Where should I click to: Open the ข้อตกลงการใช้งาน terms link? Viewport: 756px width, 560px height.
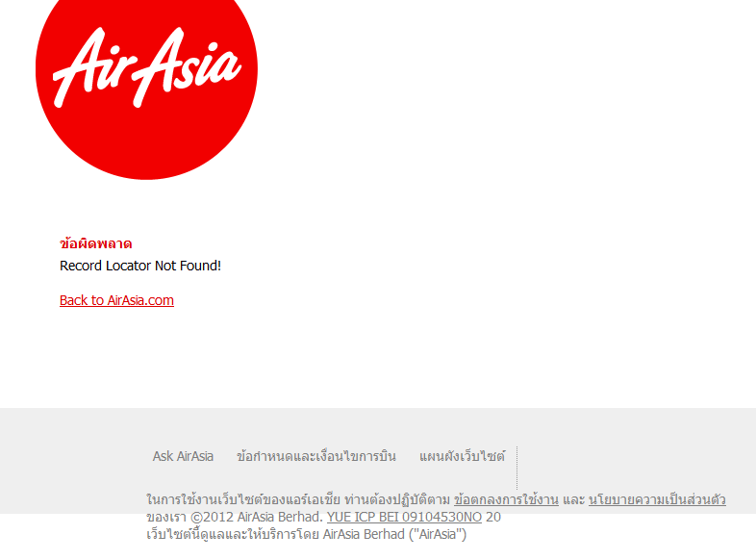506,499
